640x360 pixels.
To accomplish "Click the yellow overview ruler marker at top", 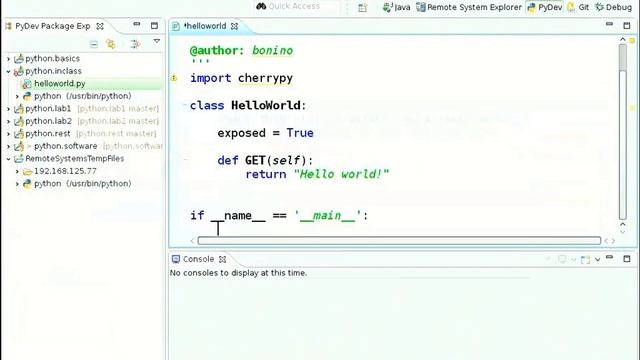I will point(632,40).
